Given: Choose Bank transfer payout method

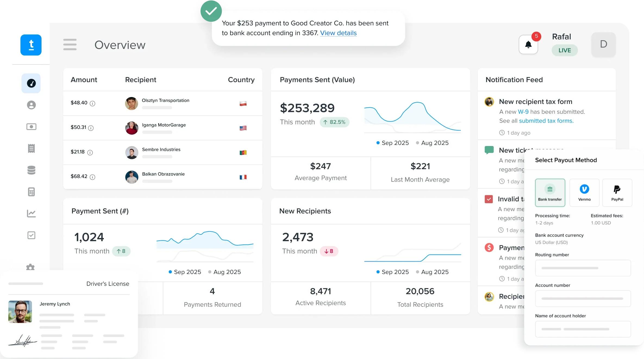Looking at the screenshot, I should coord(550,193).
